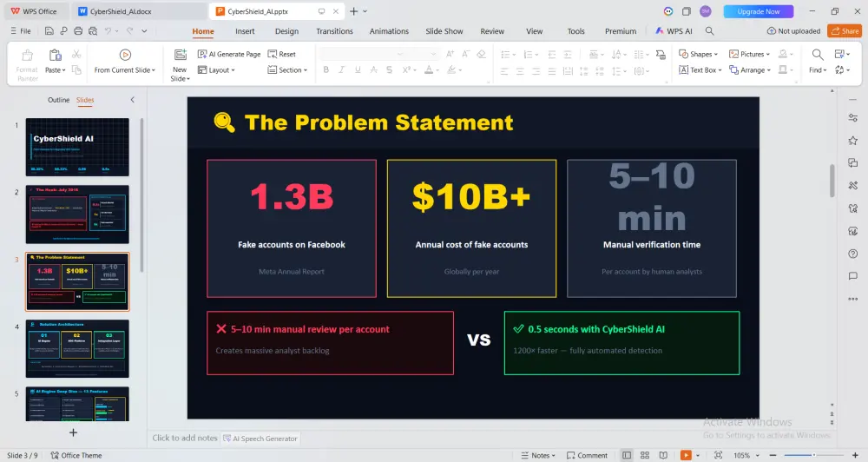Open the Text Box dropdown
868x462 pixels.
click(x=700, y=69)
